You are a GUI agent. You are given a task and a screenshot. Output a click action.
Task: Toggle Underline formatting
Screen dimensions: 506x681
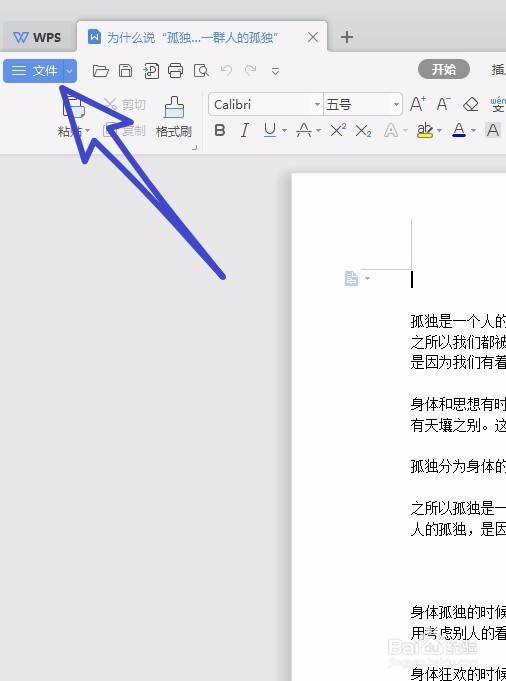click(x=270, y=130)
